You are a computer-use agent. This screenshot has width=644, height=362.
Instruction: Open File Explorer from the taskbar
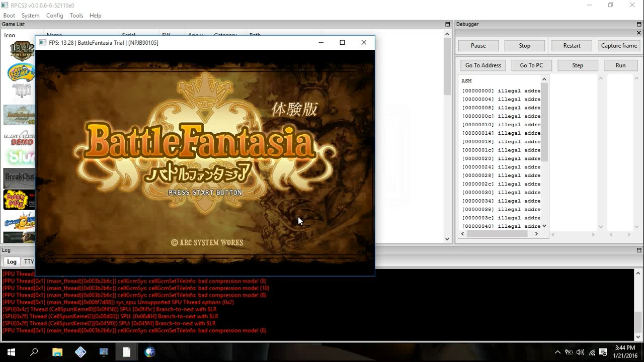(57, 352)
